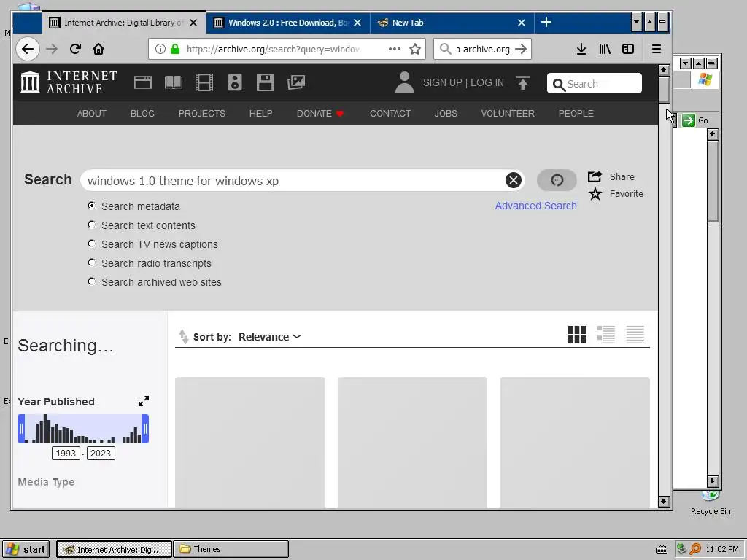The width and height of the screenshot is (747, 560).
Task: Toggle the sidebar view icon
Action: [x=628, y=49]
